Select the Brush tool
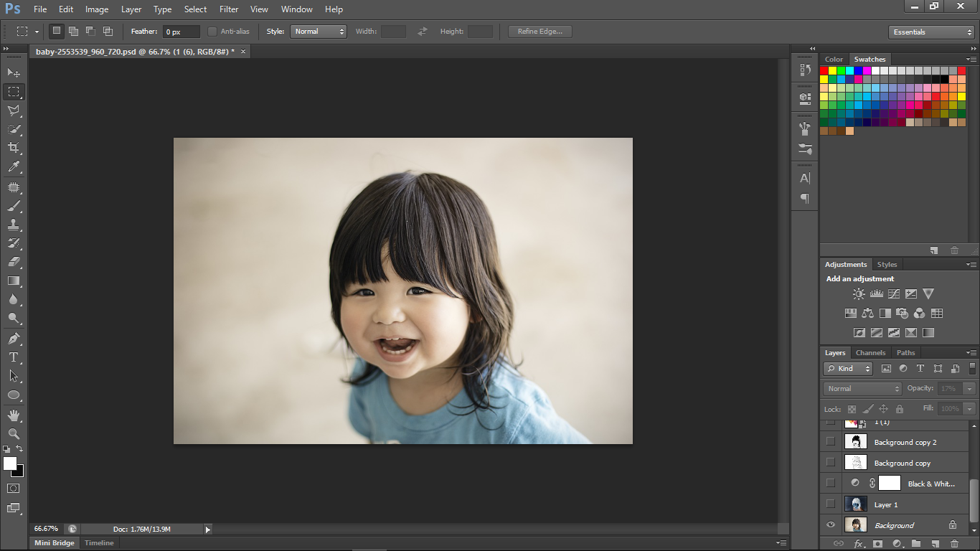 pos(14,206)
